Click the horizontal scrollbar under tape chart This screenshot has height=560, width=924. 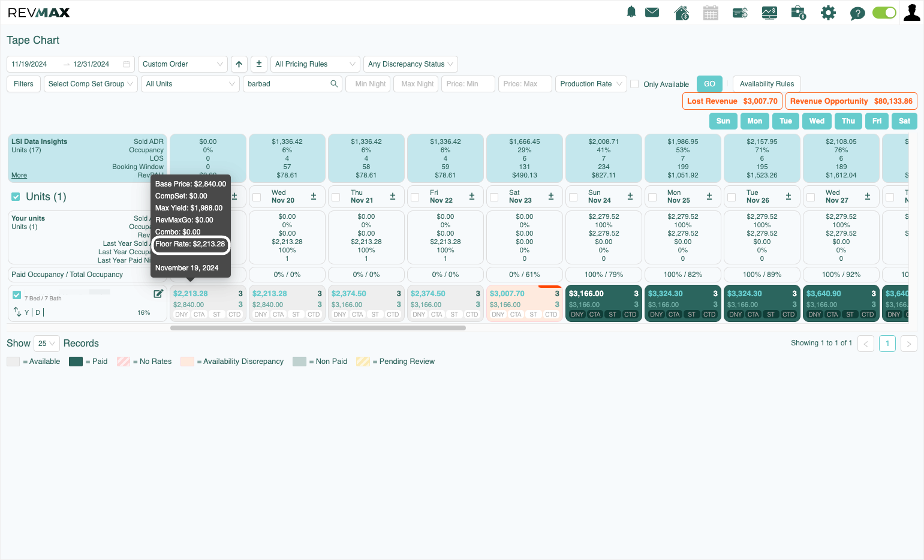coord(318,328)
